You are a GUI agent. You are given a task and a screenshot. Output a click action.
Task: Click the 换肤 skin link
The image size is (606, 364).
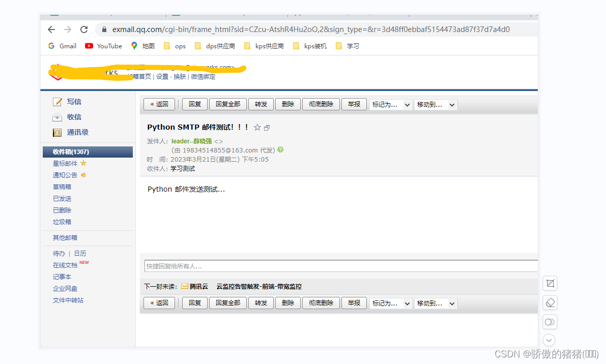pyautogui.click(x=180, y=76)
